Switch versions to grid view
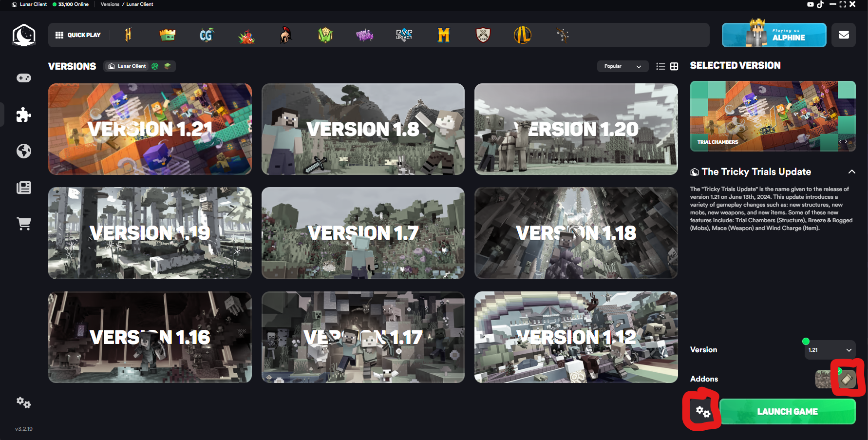 click(x=674, y=66)
